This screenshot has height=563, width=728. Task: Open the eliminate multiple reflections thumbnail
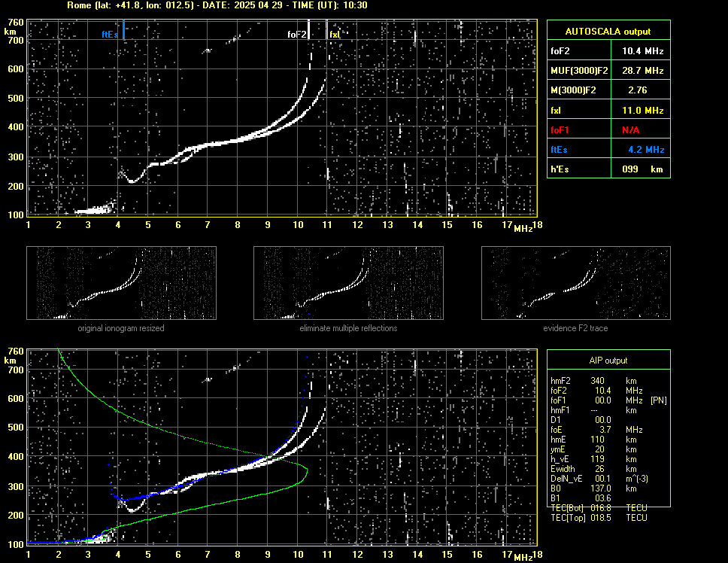coord(348,283)
